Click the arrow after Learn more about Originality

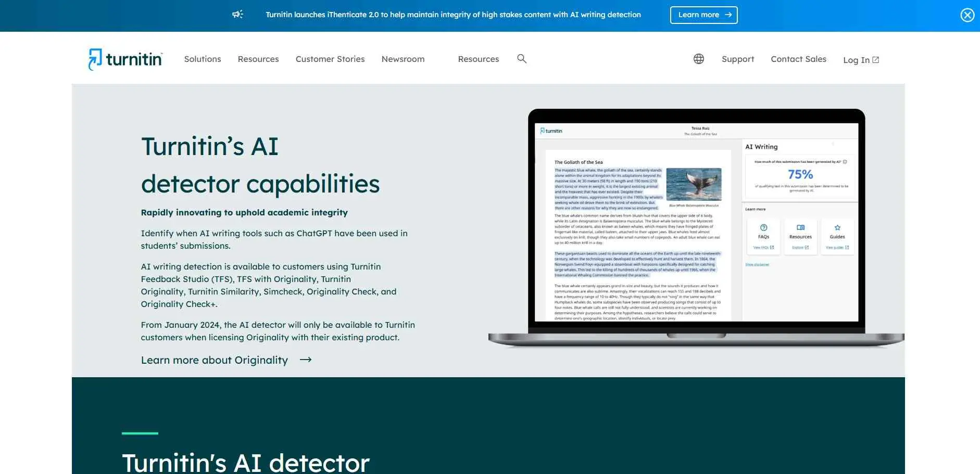click(306, 360)
